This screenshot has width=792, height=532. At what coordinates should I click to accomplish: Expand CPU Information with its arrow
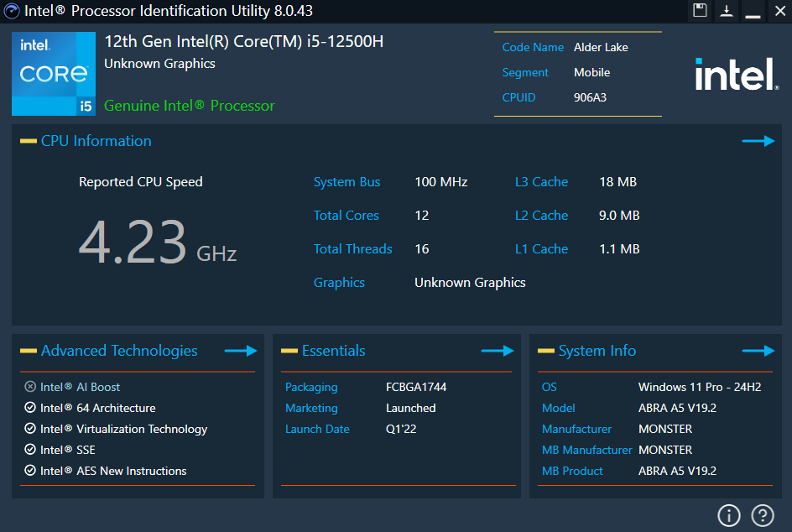758,141
